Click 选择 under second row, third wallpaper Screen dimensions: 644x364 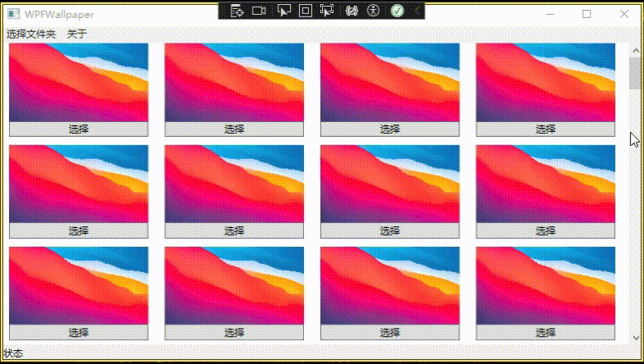click(390, 230)
